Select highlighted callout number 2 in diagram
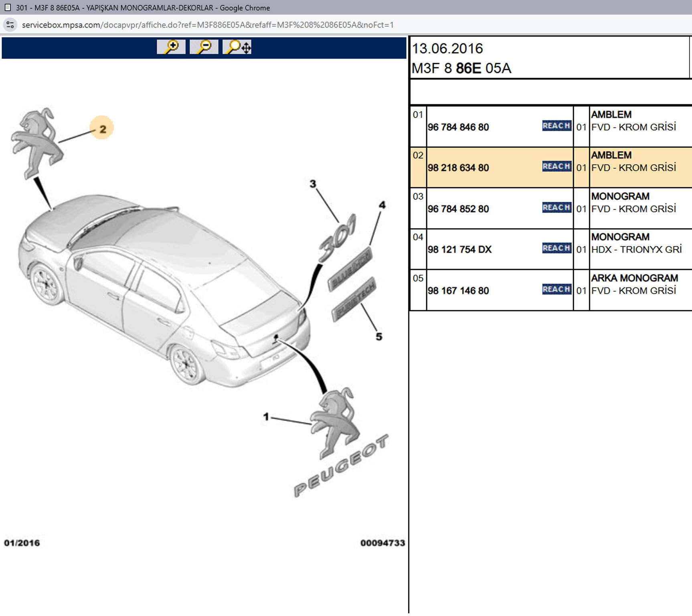 pyautogui.click(x=103, y=129)
